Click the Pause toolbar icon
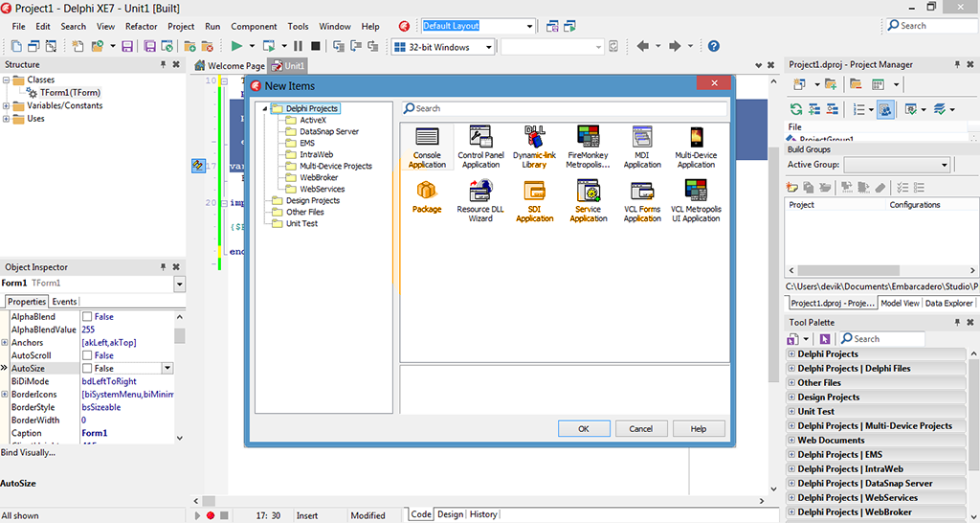This screenshot has width=980, height=523. coord(299,46)
